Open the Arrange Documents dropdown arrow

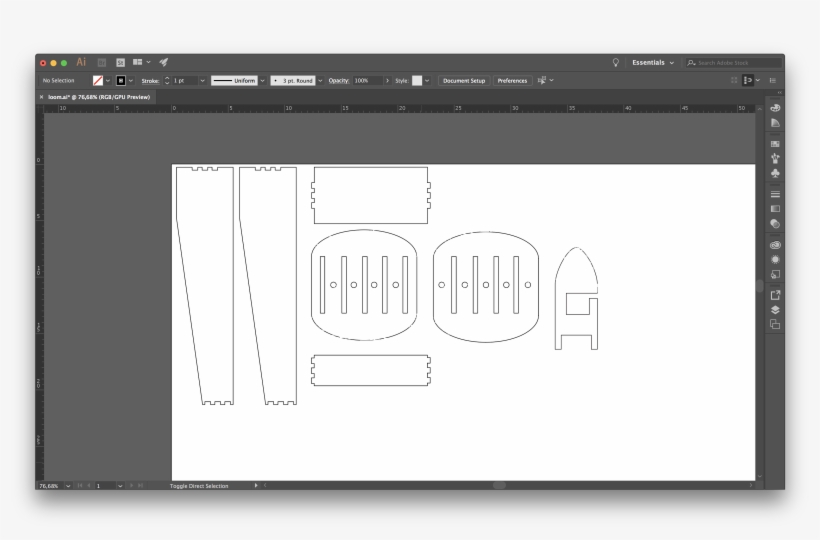click(x=149, y=62)
